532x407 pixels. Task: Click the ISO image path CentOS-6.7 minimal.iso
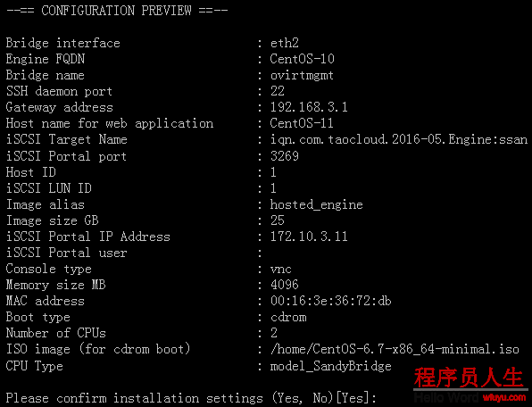pos(395,349)
